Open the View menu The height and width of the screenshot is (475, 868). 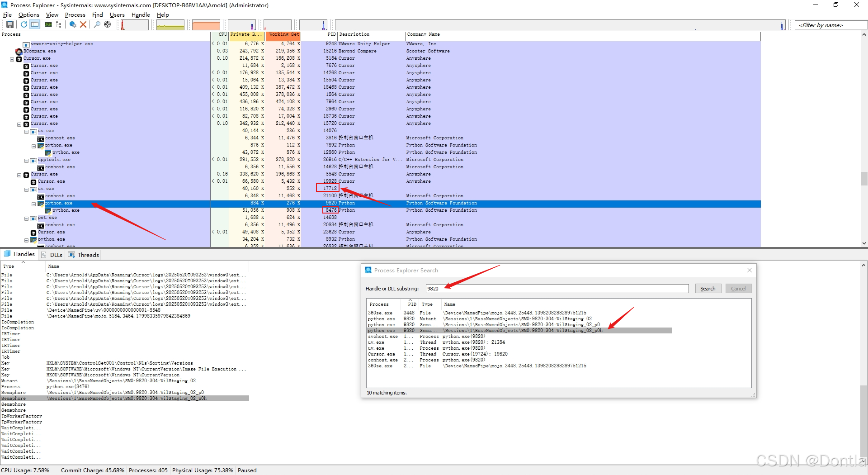click(x=52, y=14)
